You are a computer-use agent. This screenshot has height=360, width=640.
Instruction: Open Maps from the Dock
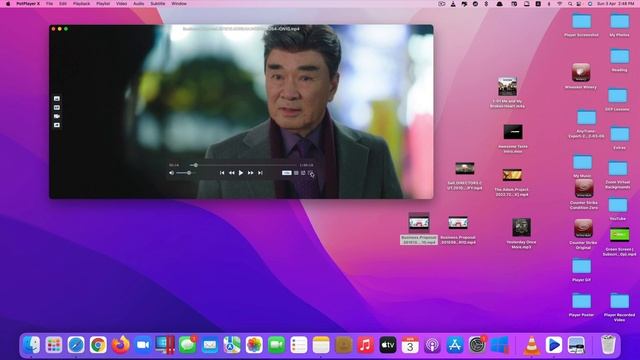[232, 345]
